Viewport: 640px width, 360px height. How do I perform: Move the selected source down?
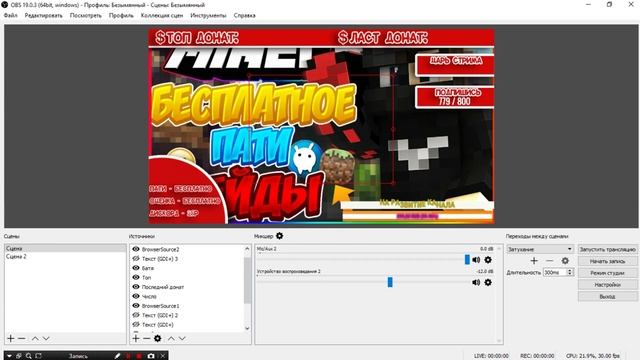[x=182, y=338]
